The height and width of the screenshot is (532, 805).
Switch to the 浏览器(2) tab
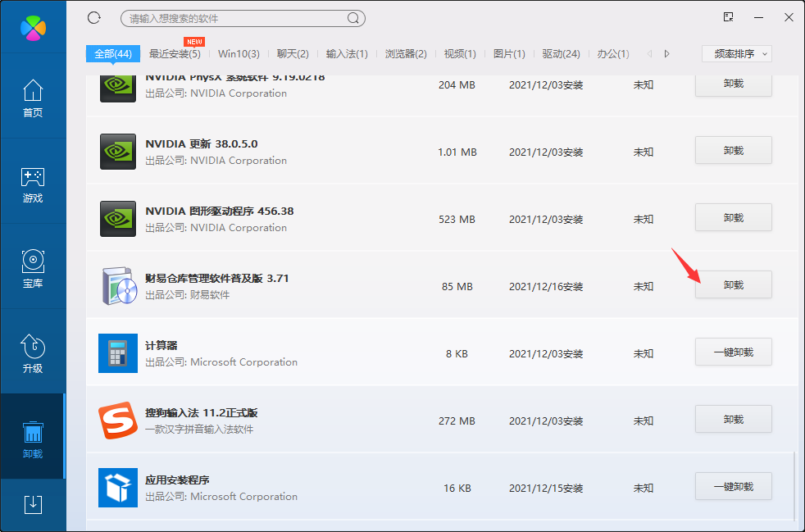tap(406, 53)
